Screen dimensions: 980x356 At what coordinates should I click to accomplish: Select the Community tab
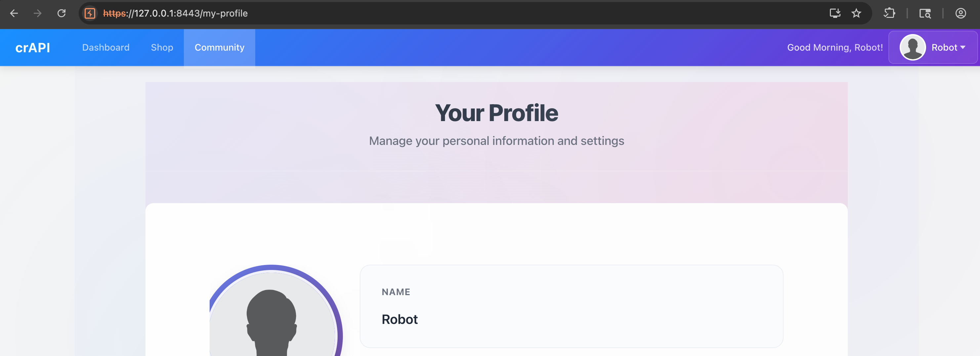pyautogui.click(x=220, y=48)
